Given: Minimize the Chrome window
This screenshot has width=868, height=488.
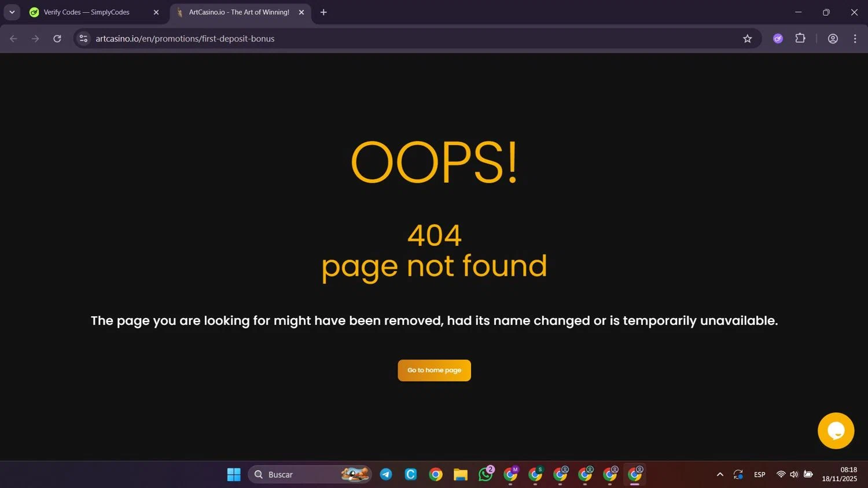Looking at the screenshot, I should click(x=798, y=12).
